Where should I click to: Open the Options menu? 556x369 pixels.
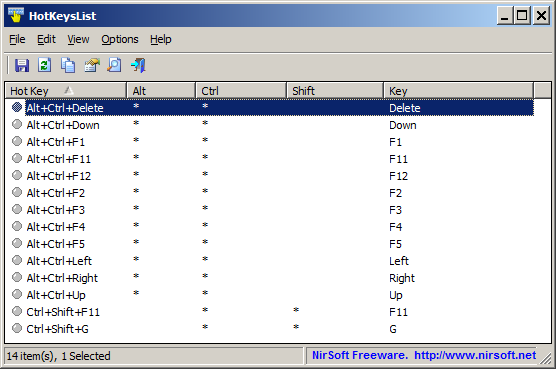pos(120,39)
